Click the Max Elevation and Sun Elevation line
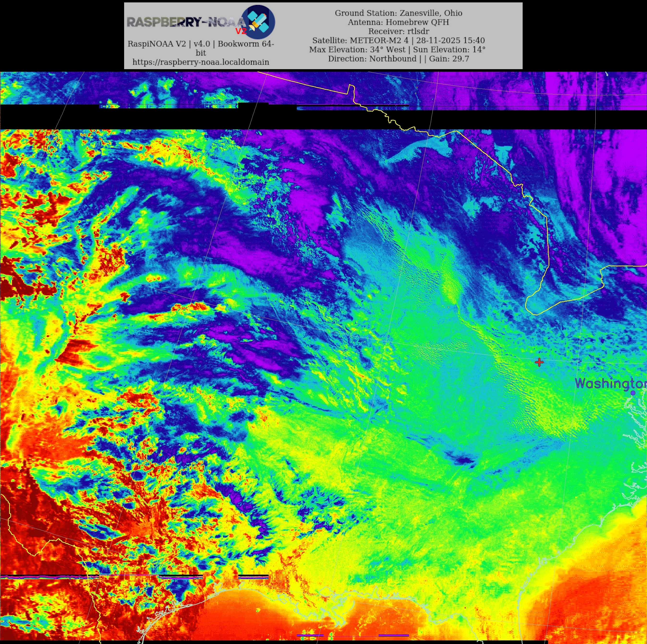 pyautogui.click(x=397, y=49)
